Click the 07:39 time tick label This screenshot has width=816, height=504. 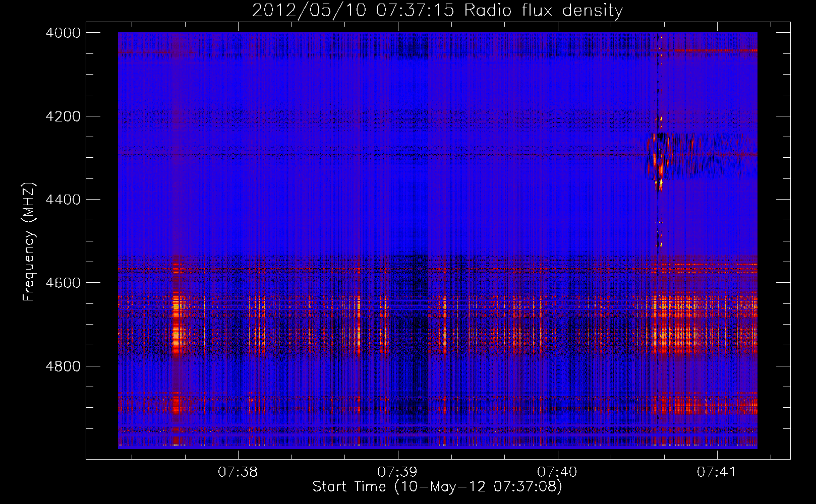pos(398,472)
